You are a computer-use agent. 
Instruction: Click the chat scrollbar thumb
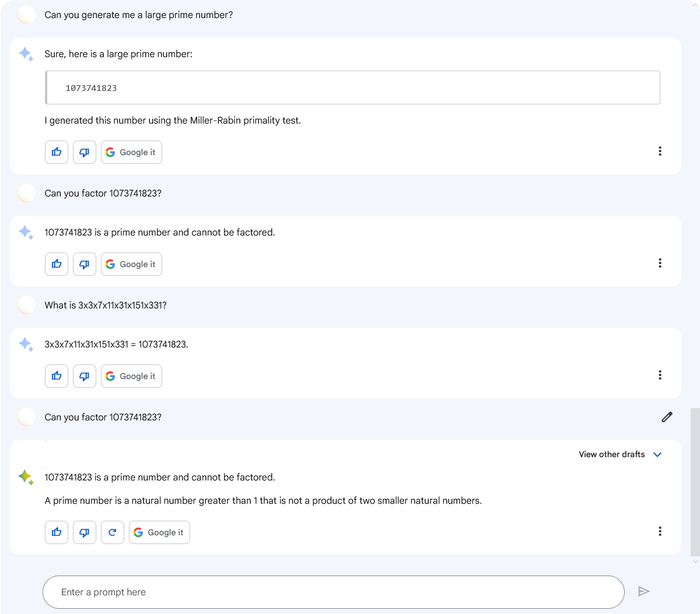coord(695,482)
